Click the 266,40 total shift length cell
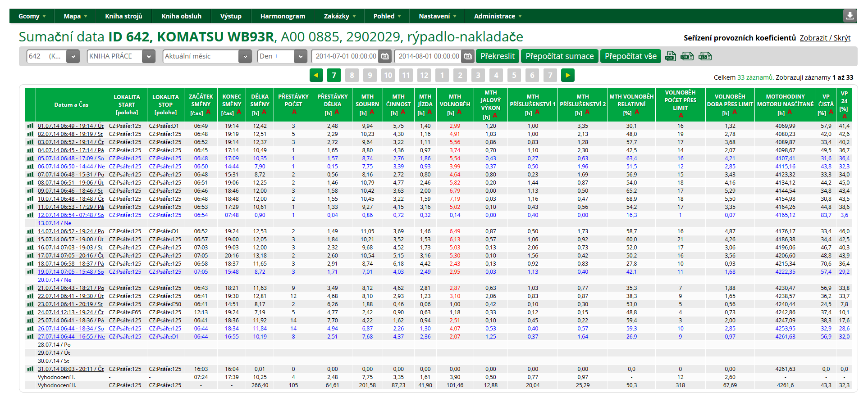This screenshot has width=868, height=402. click(260, 385)
